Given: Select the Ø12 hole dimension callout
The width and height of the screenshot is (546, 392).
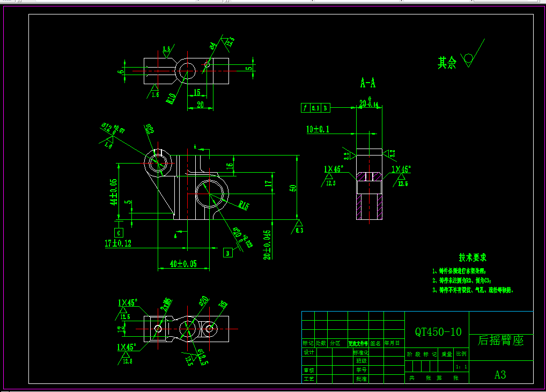Looking at the screenshot, I should coord(114,128).
